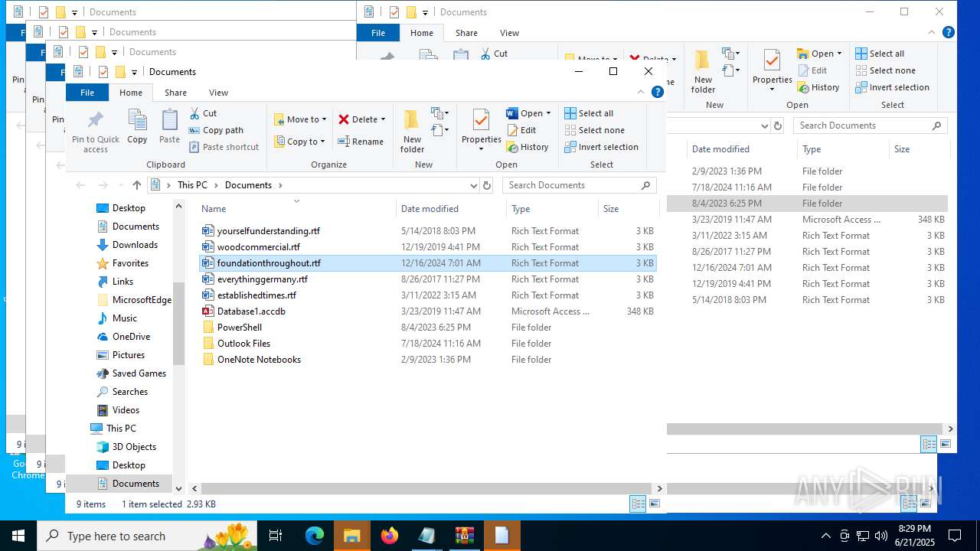Screen dimensions: 980x551
Task: Open Task View on taskbar
Action: (276, 536)
